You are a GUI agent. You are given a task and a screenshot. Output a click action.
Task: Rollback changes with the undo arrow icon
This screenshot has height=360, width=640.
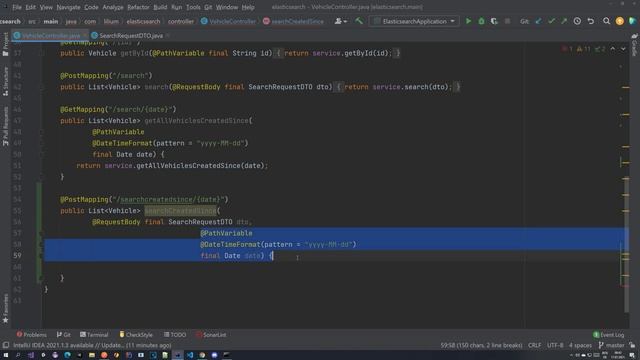click(x=591, y=21)
